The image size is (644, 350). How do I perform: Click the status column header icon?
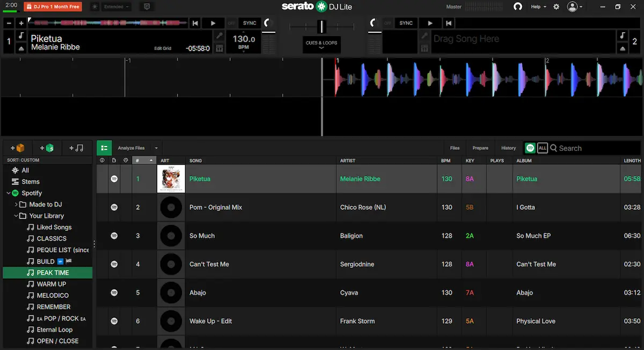102,161
